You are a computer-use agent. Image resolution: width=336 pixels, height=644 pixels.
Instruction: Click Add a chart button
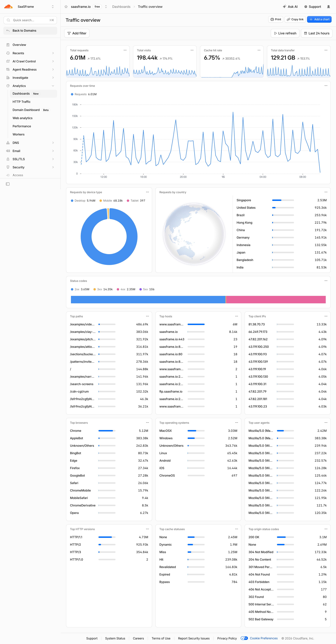pos(319,19)
